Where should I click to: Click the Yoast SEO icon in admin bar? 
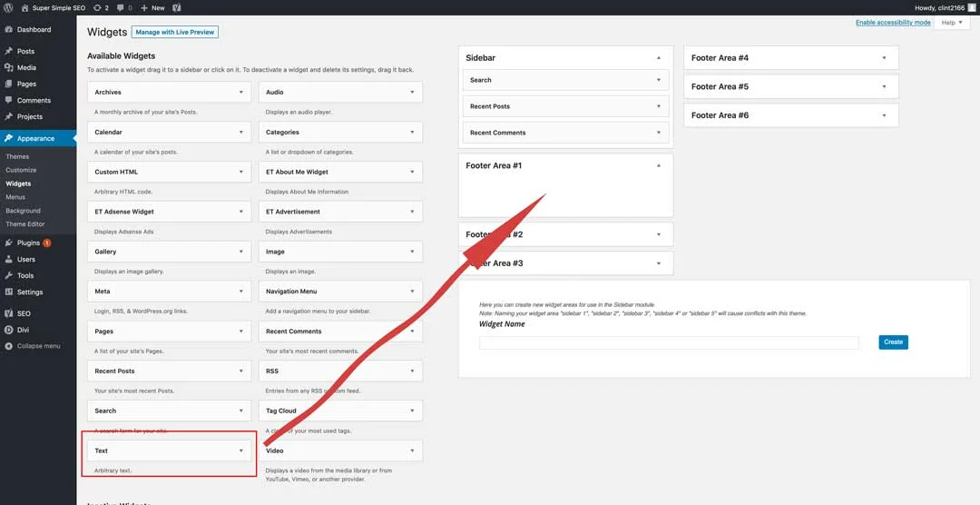(177, 7)
